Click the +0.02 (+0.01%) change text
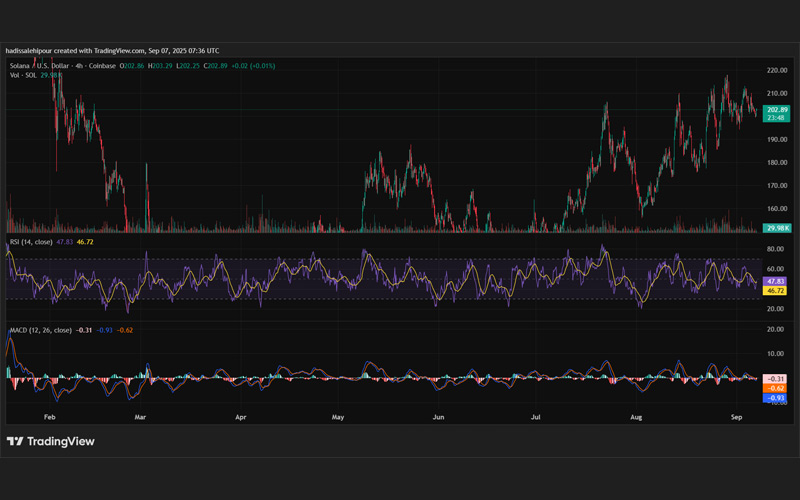Screen dimensions: 800x500 tap(253, 66)
